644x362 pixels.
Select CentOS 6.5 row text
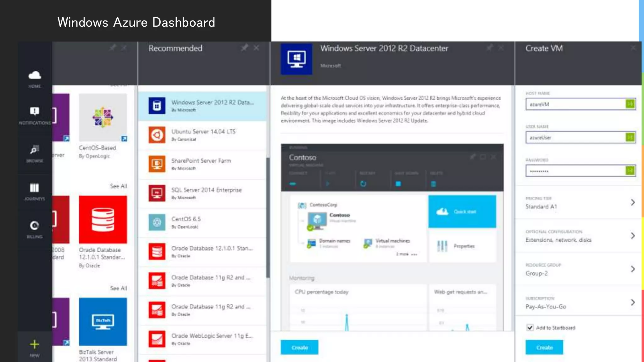click(x=186, y=219)
